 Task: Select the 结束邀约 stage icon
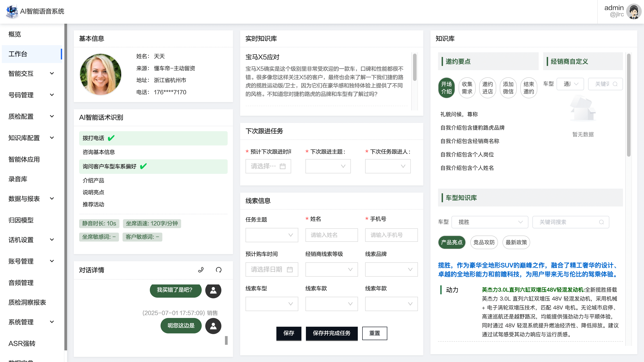[528, 88]
